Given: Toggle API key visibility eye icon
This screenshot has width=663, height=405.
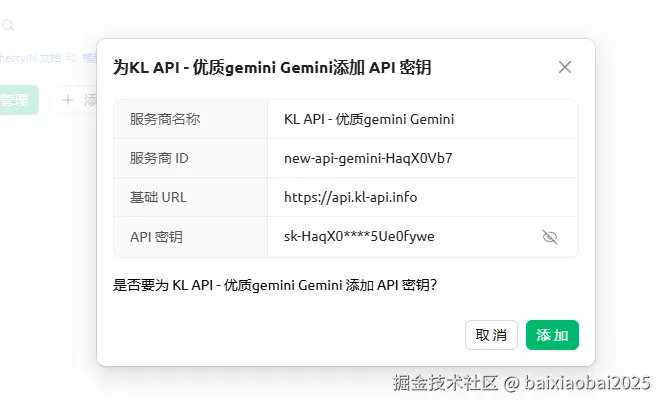Looking at the screenshot, I should coord(550,237).
